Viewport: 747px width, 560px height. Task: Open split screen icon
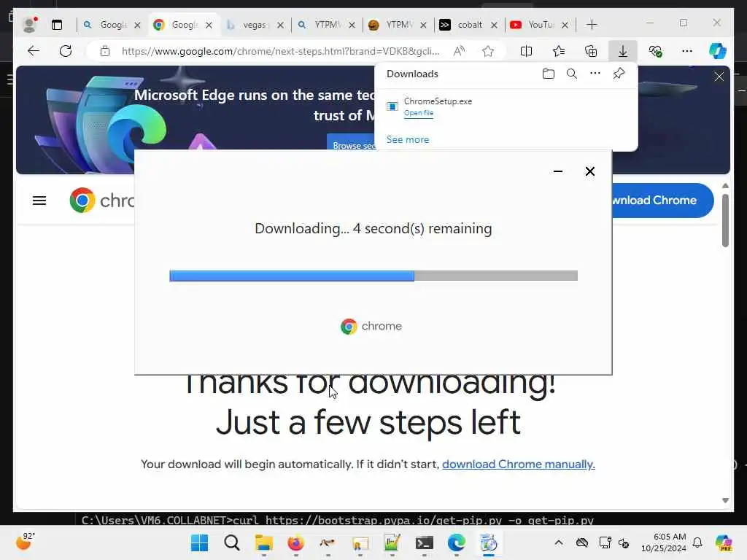527,51
